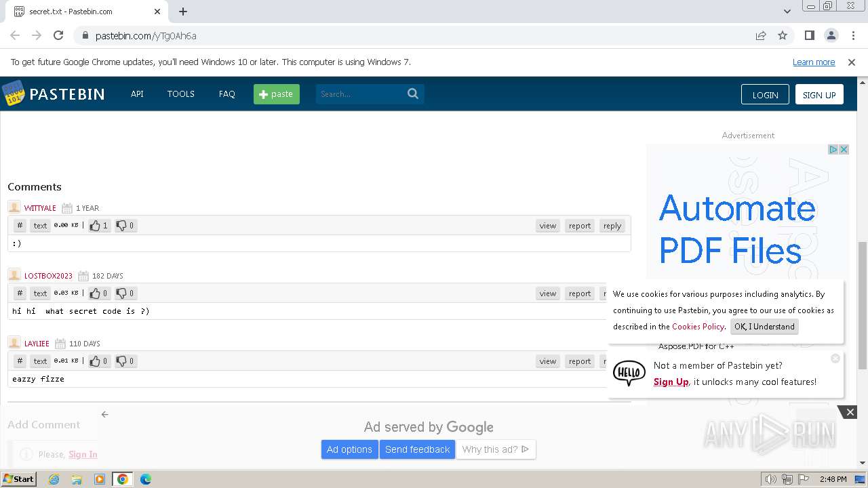Click the # anchor on WITTYALE's comment
The image size is (868, 488).
20,226
